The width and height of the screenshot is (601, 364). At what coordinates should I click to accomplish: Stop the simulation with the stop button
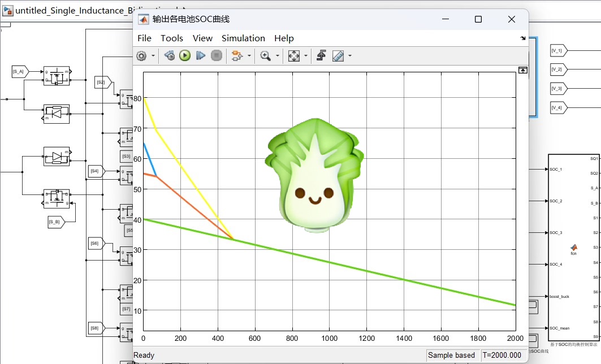217,55
